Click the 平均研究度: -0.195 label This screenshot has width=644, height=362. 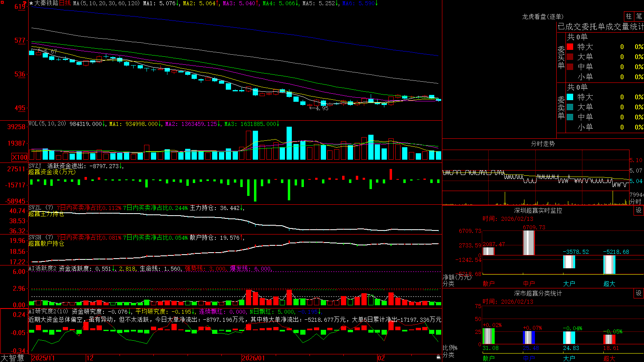pyautogui.click(x=165, y=311)
